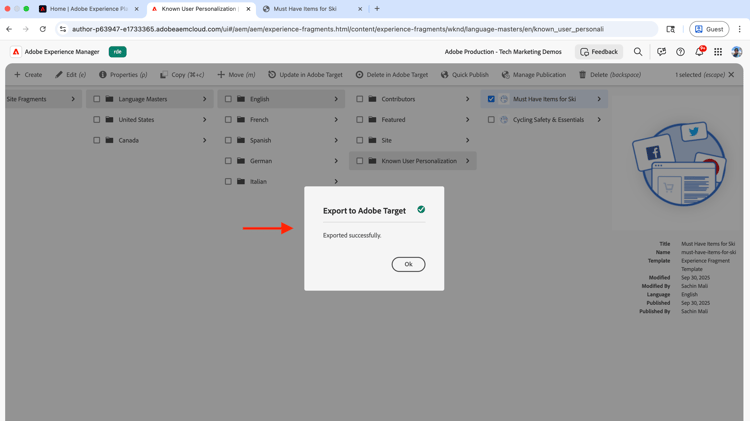Screen dimensions: 750x421
Task: Click the Adobe Experience Manager logo
Action: (x=16, y=52)
